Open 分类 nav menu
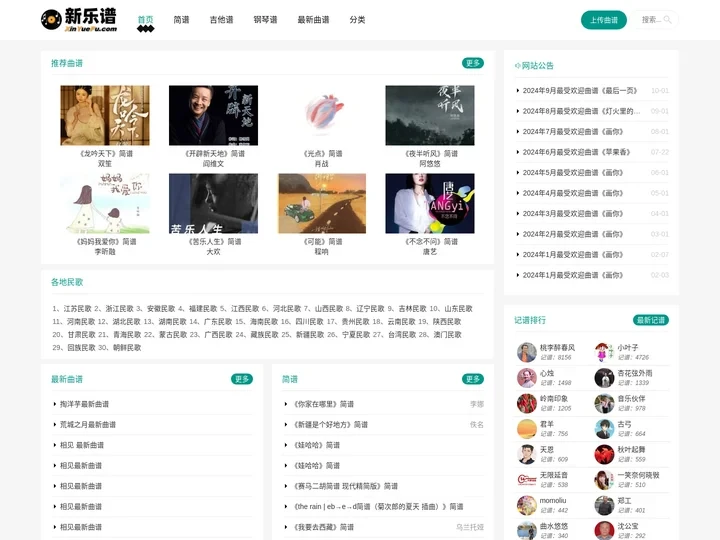 [x=357, y=20]
